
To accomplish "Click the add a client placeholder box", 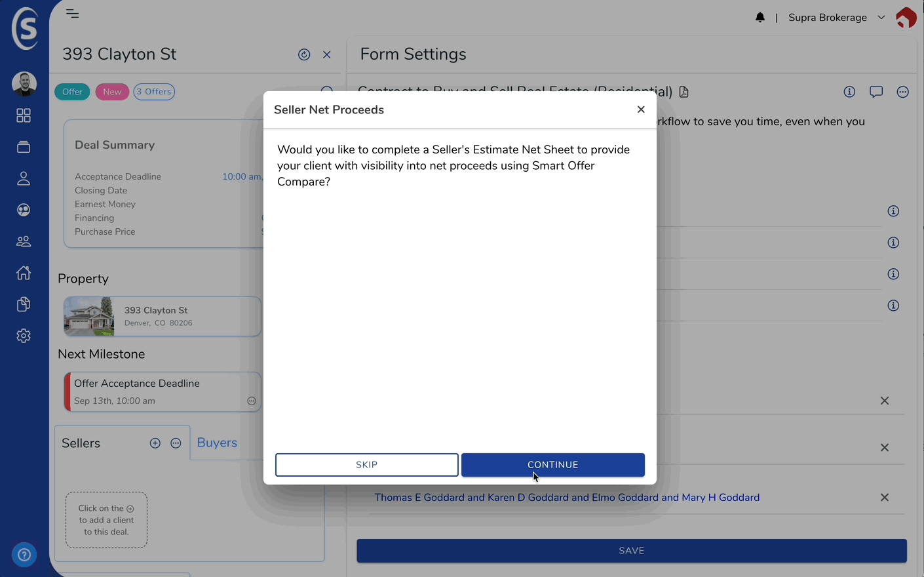I will tap(106, 520).
